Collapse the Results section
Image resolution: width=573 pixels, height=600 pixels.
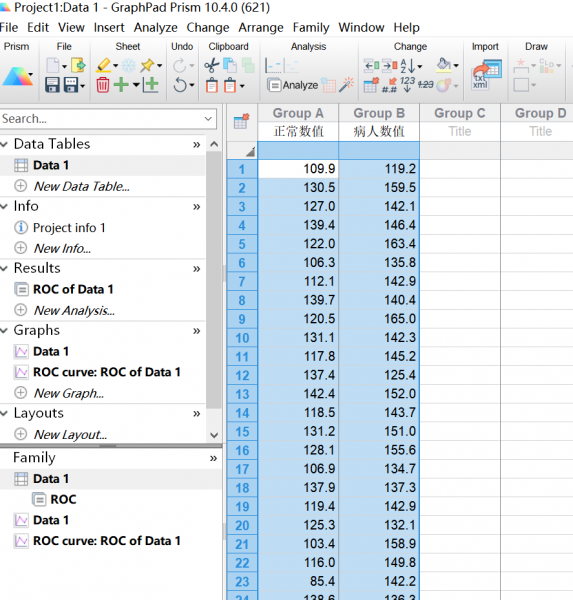coord(5,268)
